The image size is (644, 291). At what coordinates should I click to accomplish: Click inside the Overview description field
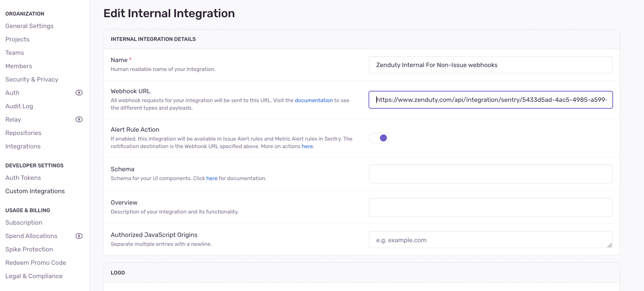[490, 207]
